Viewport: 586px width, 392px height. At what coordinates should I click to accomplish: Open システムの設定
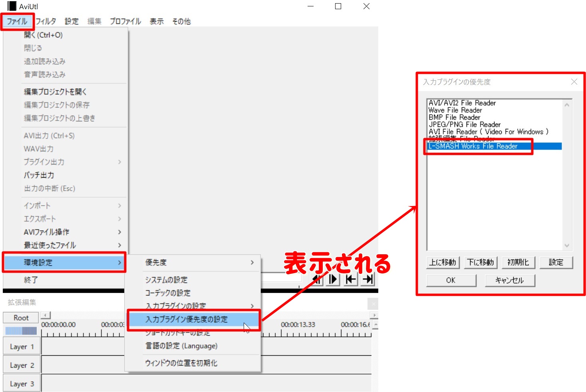193,280
